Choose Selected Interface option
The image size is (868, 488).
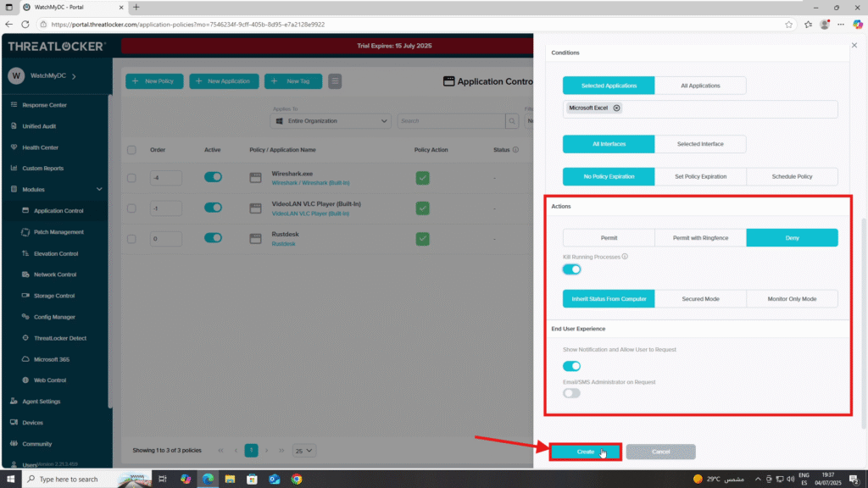[700, 144]
